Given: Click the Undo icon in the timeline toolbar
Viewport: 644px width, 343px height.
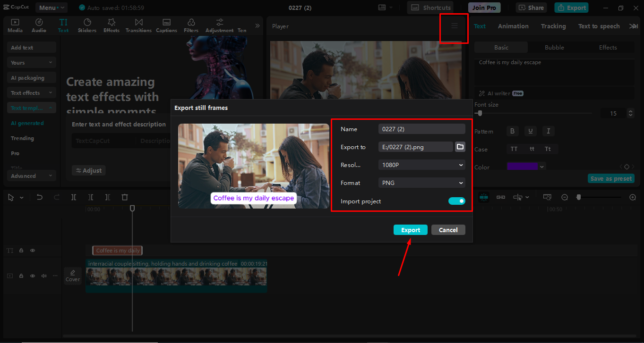Looking at the screenshot, I should 40,197.
